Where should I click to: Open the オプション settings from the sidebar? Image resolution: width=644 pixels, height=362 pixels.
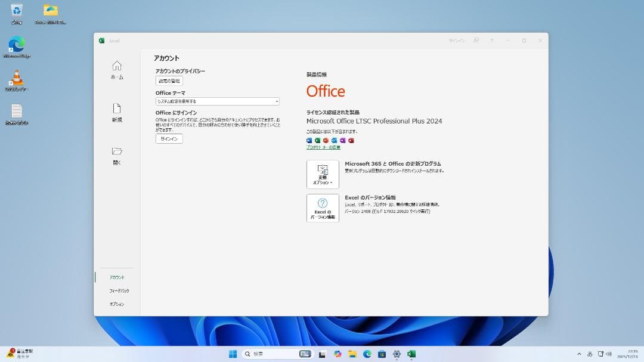[x=116, y=304]
